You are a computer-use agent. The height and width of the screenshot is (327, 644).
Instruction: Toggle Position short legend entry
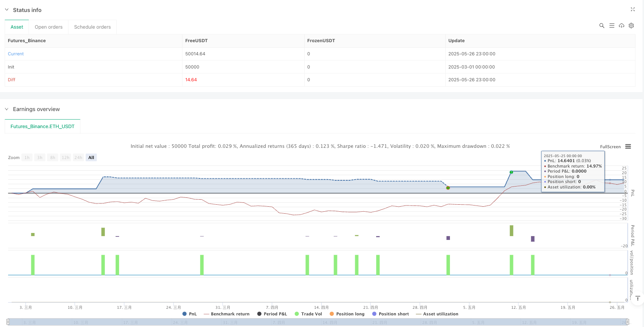pyautogui.click(x=390, y=314)
